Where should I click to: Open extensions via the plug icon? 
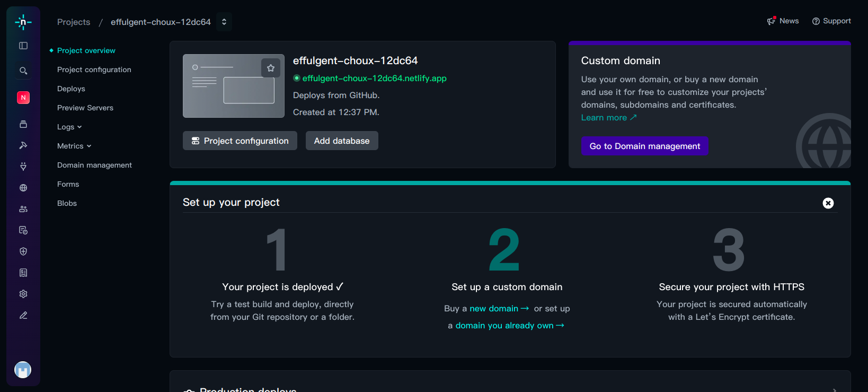pos(23,167)
